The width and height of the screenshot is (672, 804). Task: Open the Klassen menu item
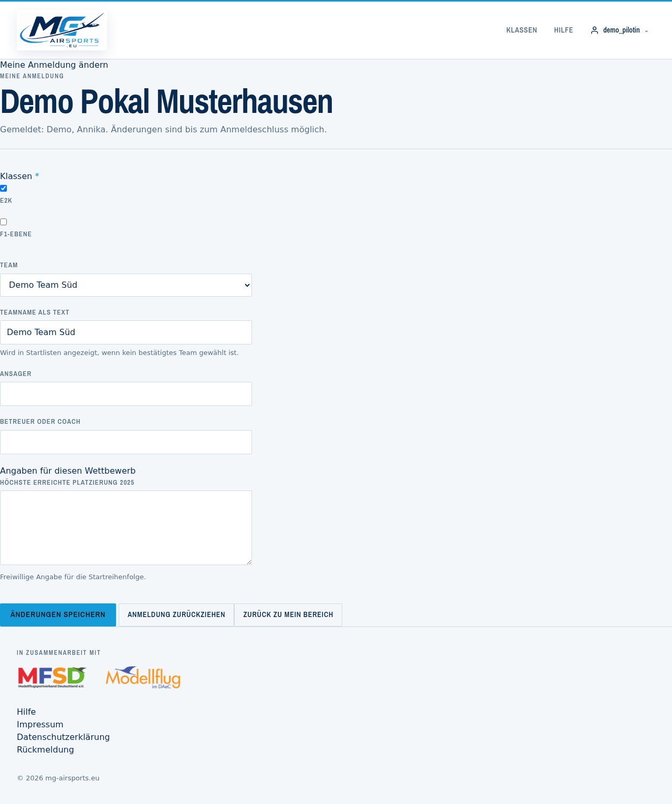[x=521, y=30]
